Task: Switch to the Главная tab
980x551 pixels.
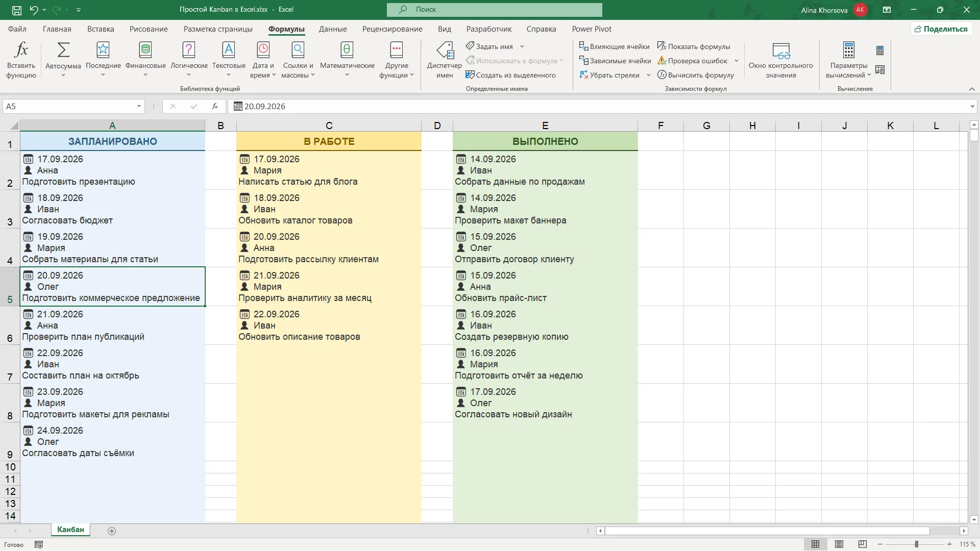Action: (x=57, y=29)
